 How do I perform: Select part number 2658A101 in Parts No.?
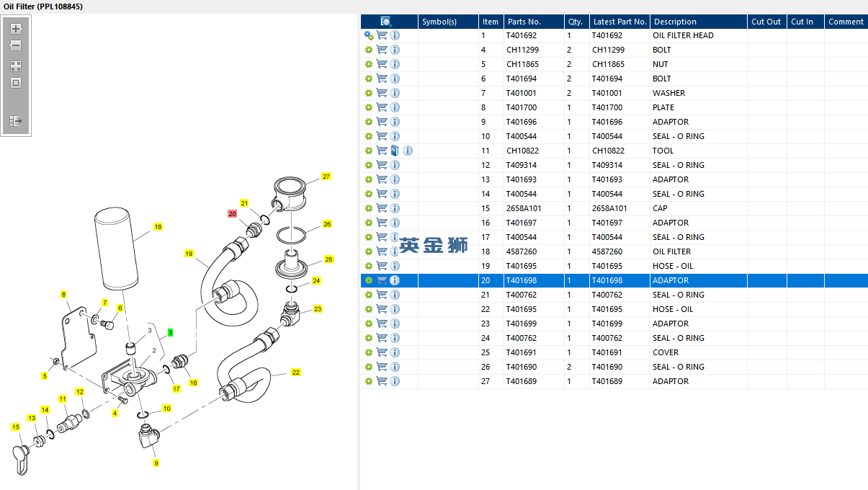[533, 208]
